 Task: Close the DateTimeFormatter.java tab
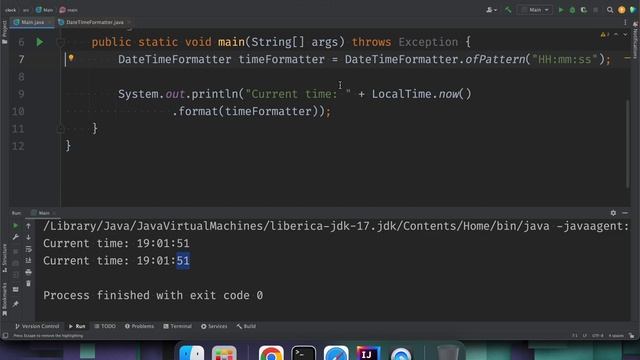click(129, 22)
